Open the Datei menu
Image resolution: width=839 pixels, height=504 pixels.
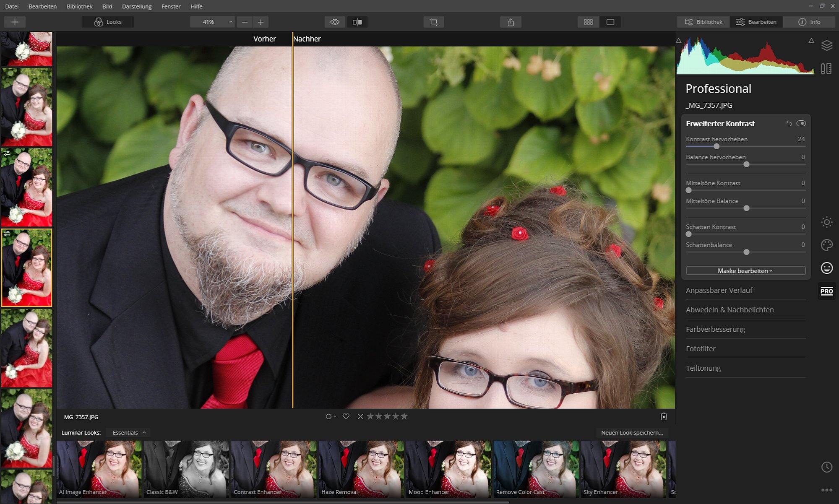click(12, 6)
